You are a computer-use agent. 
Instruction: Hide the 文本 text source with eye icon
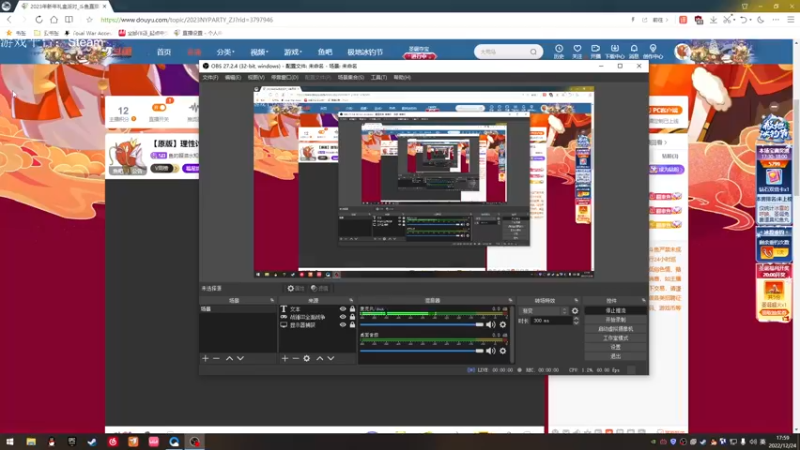pyautogui.click(x=343, y=309)
